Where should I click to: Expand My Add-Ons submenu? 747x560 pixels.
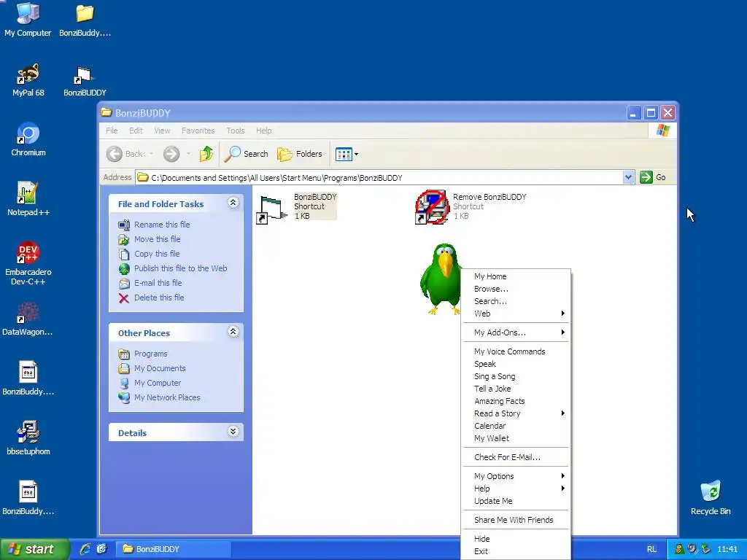point(516,332)
